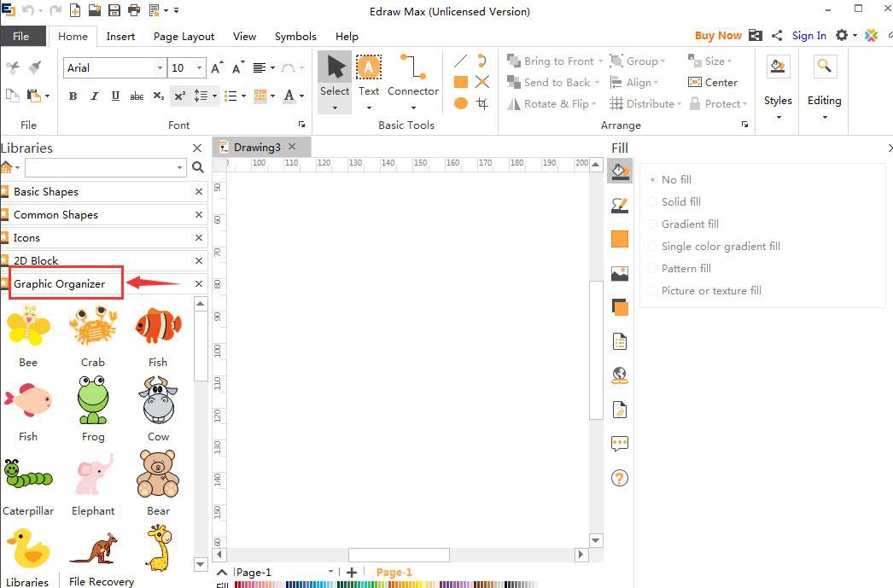Screen dimensions: 893x588
Task: Click the font color A button
Action: [x=289, y=96]
